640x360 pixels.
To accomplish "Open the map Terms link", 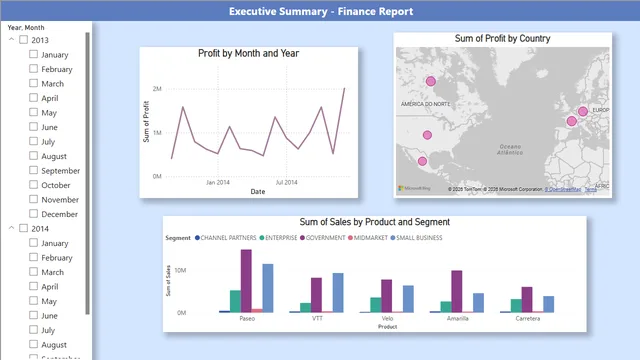I will click(x=590, y=189).
